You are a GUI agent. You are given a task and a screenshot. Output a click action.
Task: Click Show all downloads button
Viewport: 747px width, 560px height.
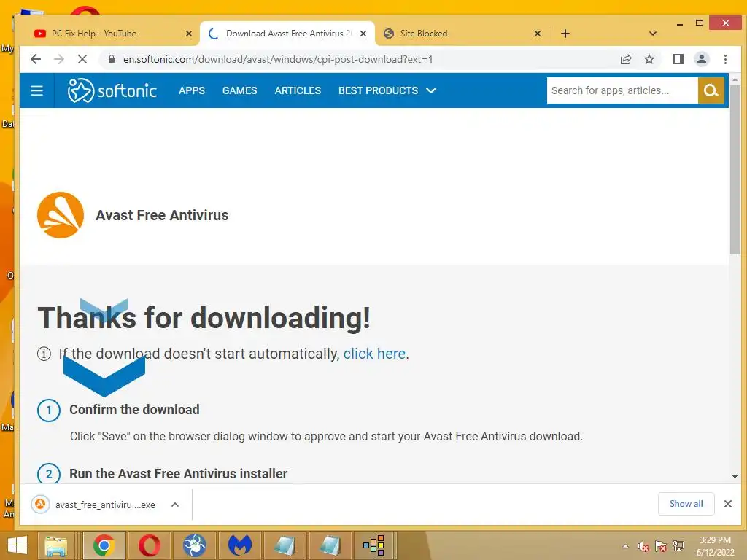click(x=686, y=504)
